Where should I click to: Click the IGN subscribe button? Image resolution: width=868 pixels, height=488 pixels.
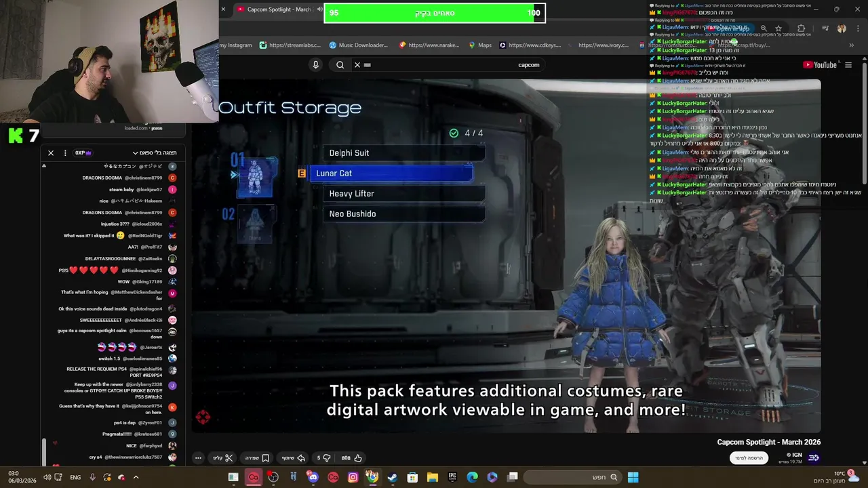pos(749,458)
